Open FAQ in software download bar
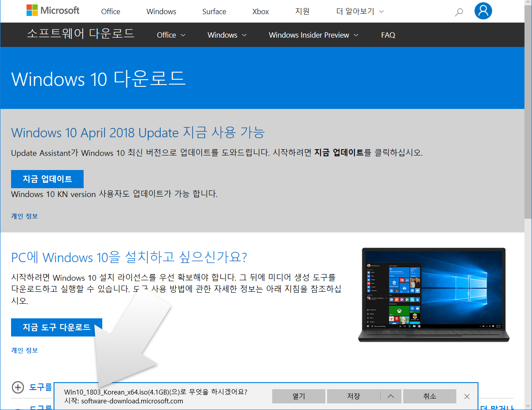Image resolution: width=532 pixels, height=410 pixels. pyautogui.click(x=388, y=35)
